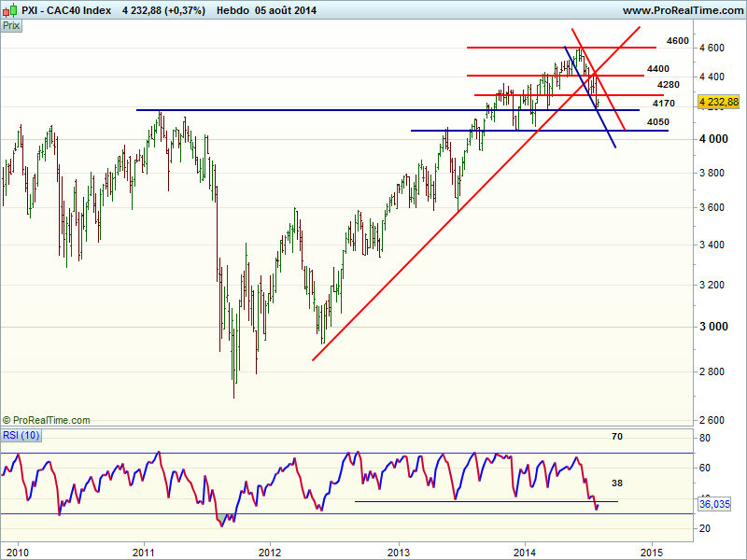Select the 4280 level annotation
747x560 pixels.
point(668,85)
